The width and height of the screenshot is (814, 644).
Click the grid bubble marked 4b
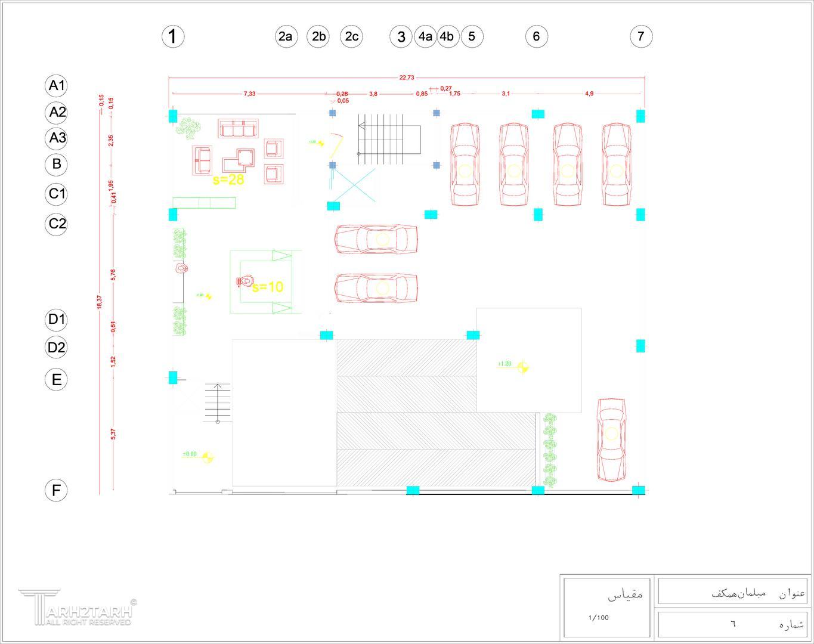point(447,36)
